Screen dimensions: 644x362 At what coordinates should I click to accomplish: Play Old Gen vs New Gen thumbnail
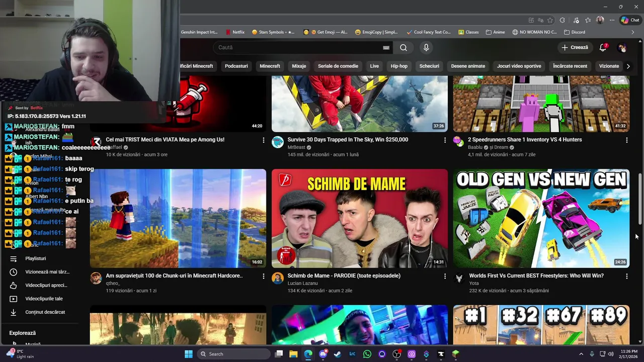point(541,218)
